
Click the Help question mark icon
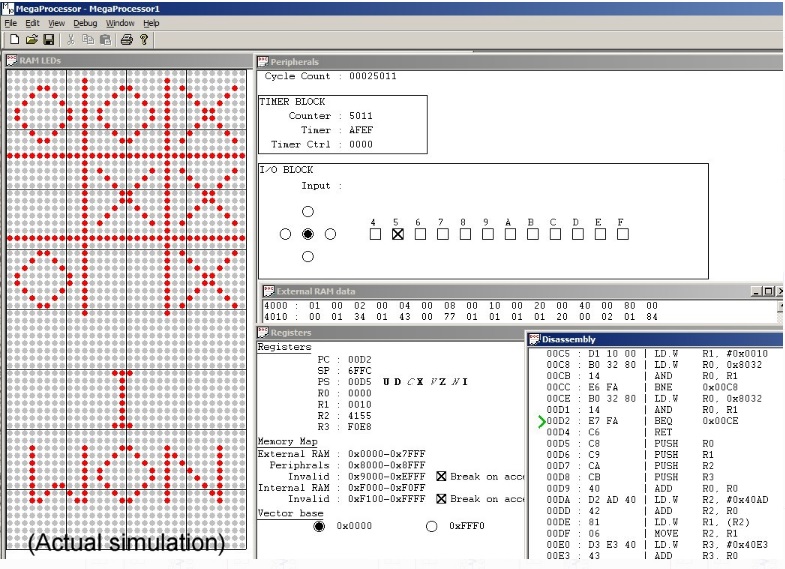click(144, 40)
